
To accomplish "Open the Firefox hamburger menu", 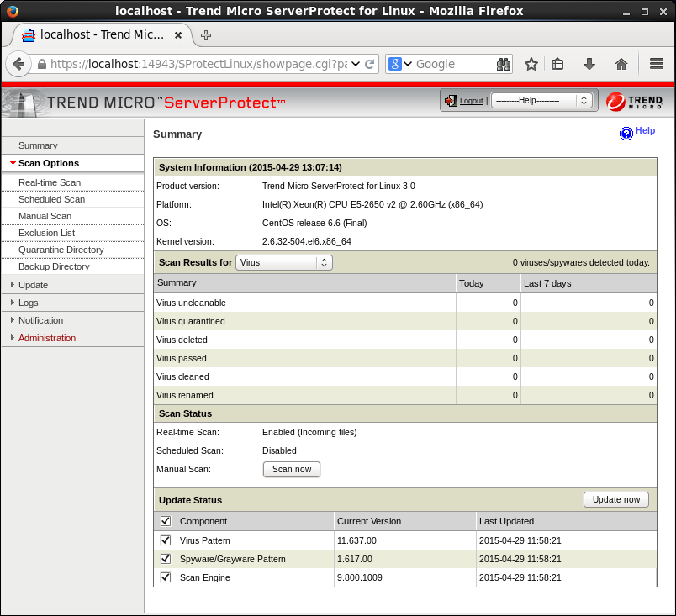I will click(x=657, y=64).
